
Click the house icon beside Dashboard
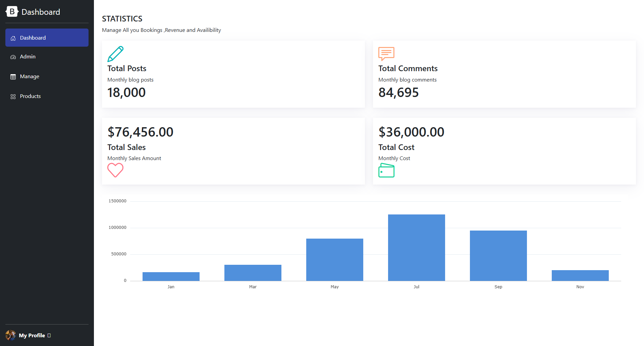[x=13, y=38]
